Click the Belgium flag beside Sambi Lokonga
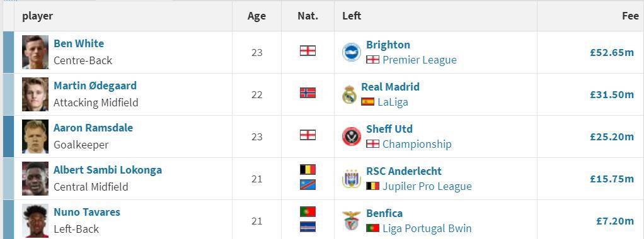This screenshot has width=644, height=239. (308, 170)
